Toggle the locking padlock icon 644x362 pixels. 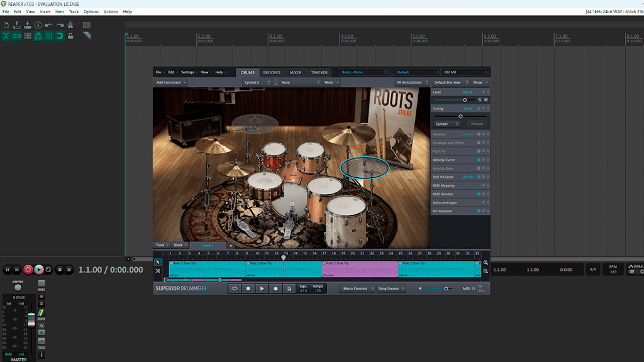coord(70,36)
